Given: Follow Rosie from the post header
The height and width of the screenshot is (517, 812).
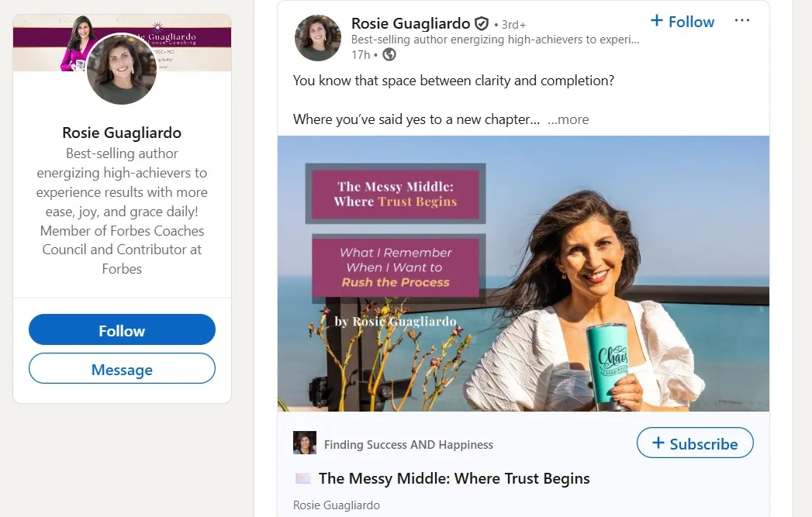Looking at the screenshot, I should click(x=682, y=21).
